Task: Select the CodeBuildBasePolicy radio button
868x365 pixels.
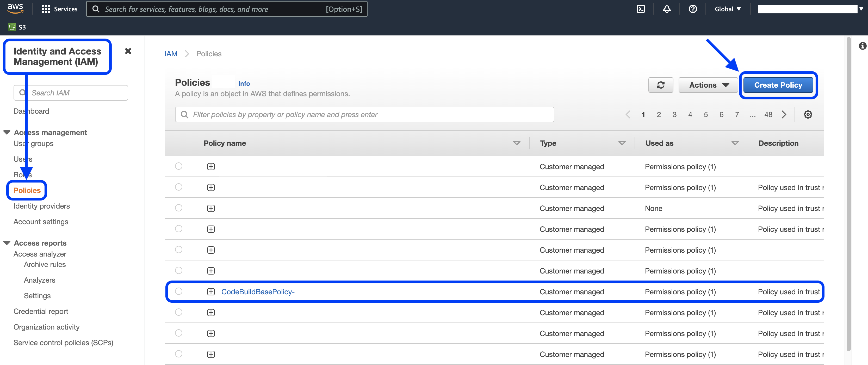Action: (x=179, y=291)
